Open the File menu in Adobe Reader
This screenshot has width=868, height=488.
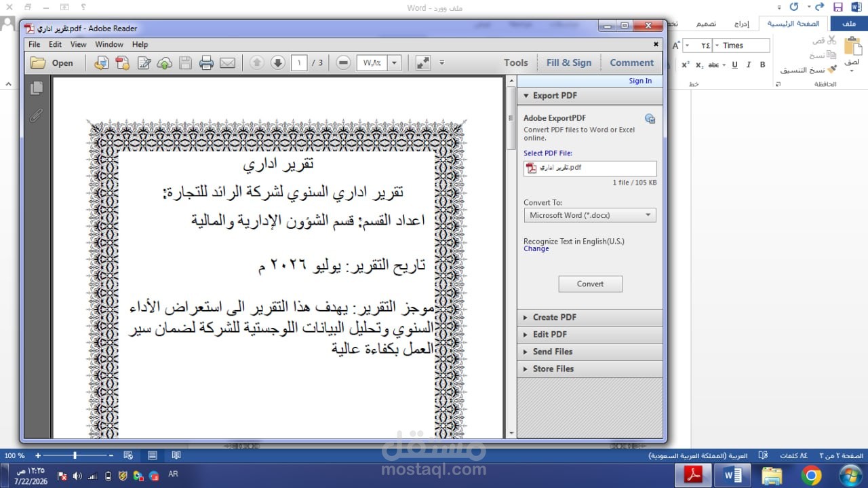click(x=35, y=44)
